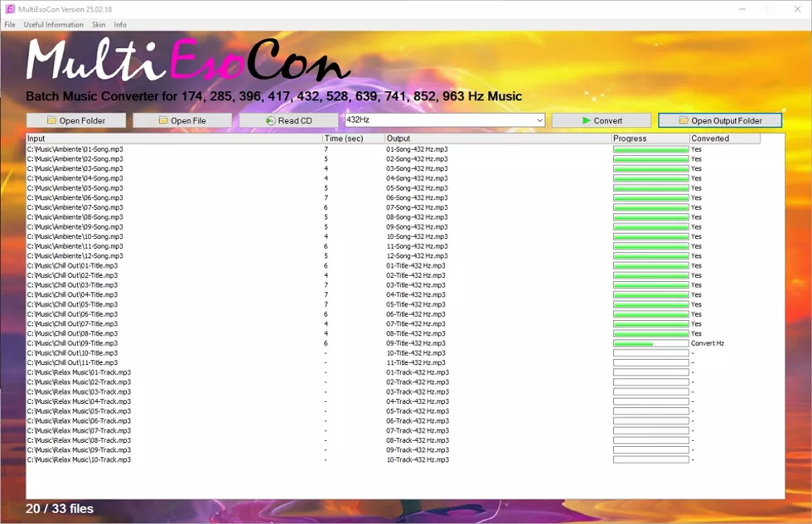Click the Progress column header

point(650,138)
